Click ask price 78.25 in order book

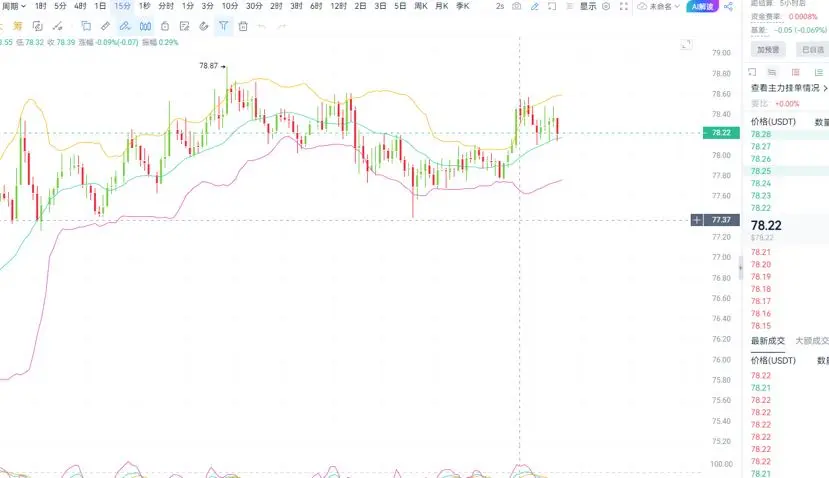point(761,171)
